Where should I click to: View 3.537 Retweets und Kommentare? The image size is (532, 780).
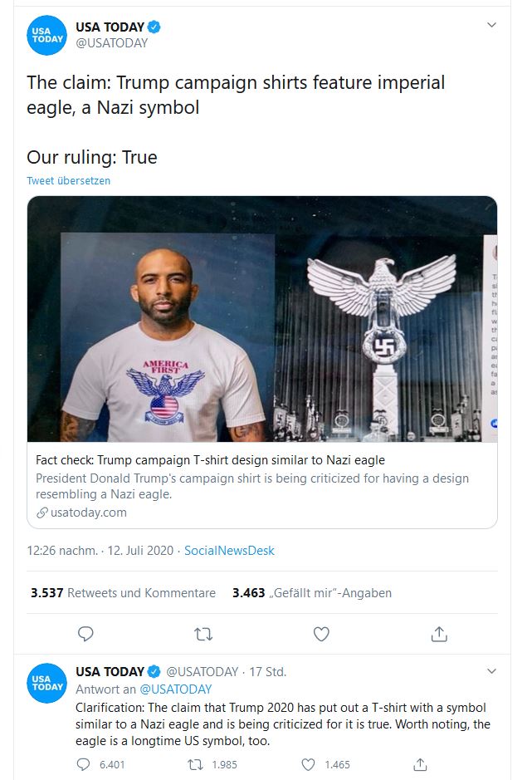tap(124, 593)
